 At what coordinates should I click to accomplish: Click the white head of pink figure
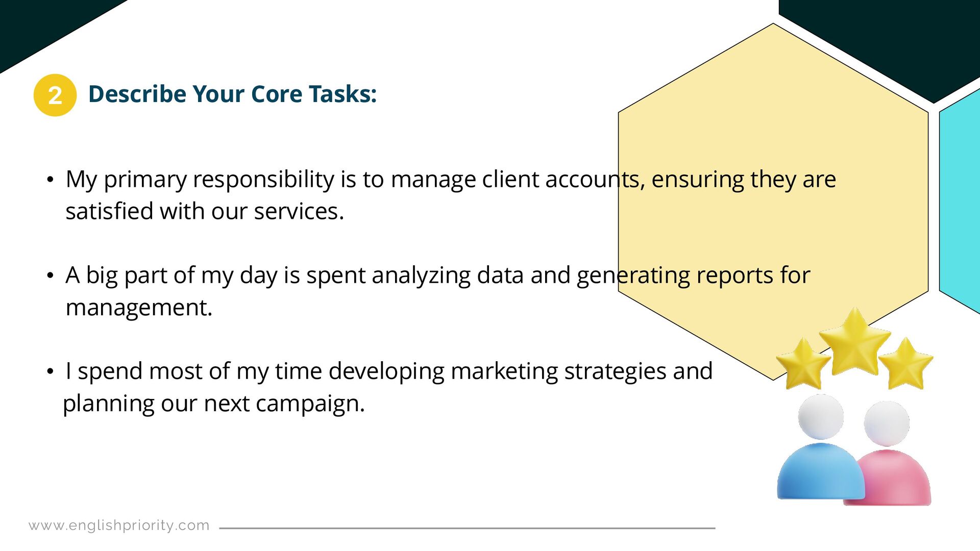(887, 423)
